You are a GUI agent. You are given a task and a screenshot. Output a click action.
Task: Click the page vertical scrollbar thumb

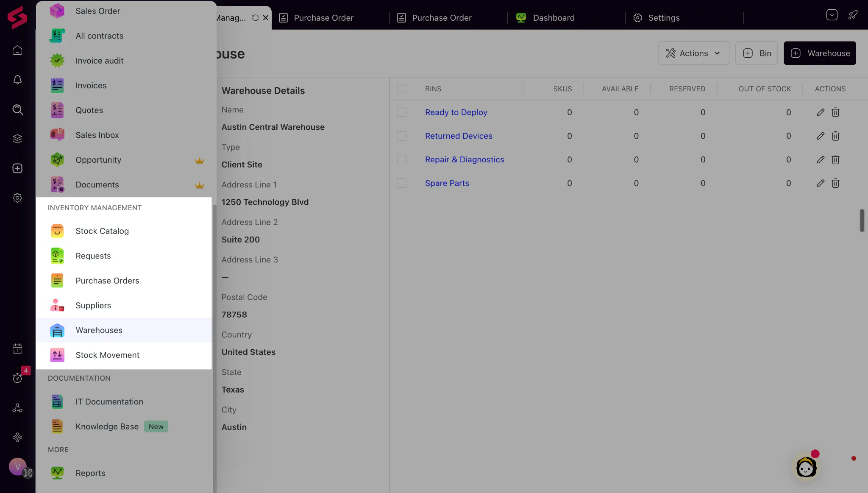pyautogui.click(x=862, y=220)
